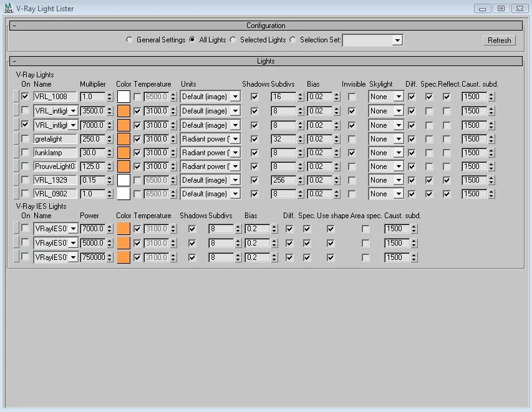The image size is (532, 412).
Task: Click gretalight subdivs field showing 32
Action: 283,139
